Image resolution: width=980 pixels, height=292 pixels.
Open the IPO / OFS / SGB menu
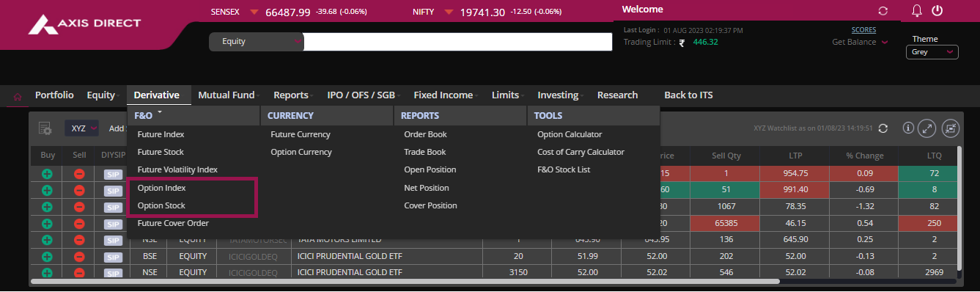[x=363, y=95]
